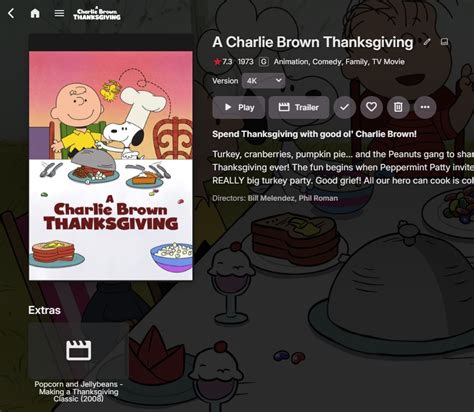Click the pencil edit metadata icon

(x=427, y=42)
